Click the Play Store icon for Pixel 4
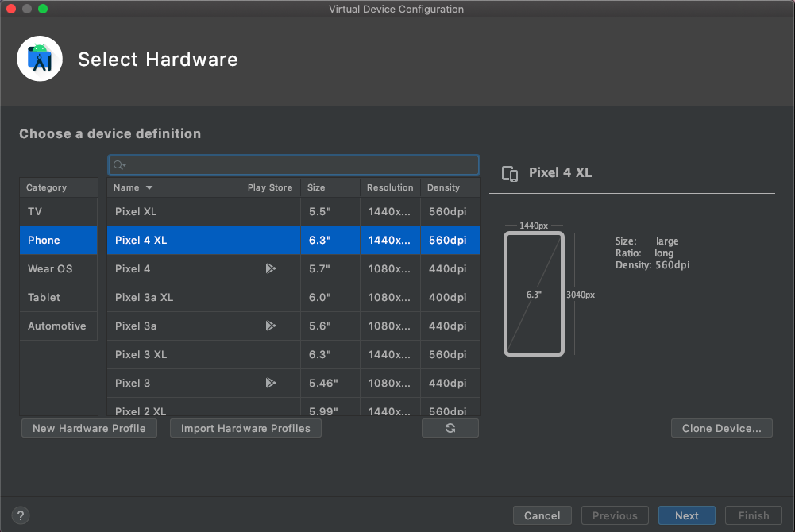The width and height of the screenshot is (795, 532). click(x=271, y=268)
